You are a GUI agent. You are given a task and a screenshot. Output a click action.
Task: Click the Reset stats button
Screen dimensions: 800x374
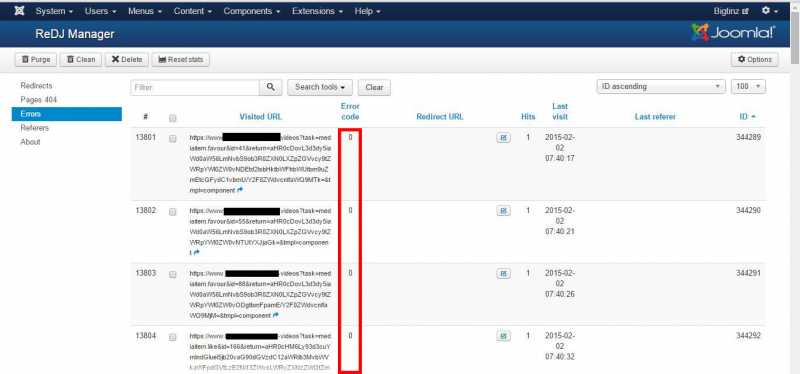(x=181, y=60)
